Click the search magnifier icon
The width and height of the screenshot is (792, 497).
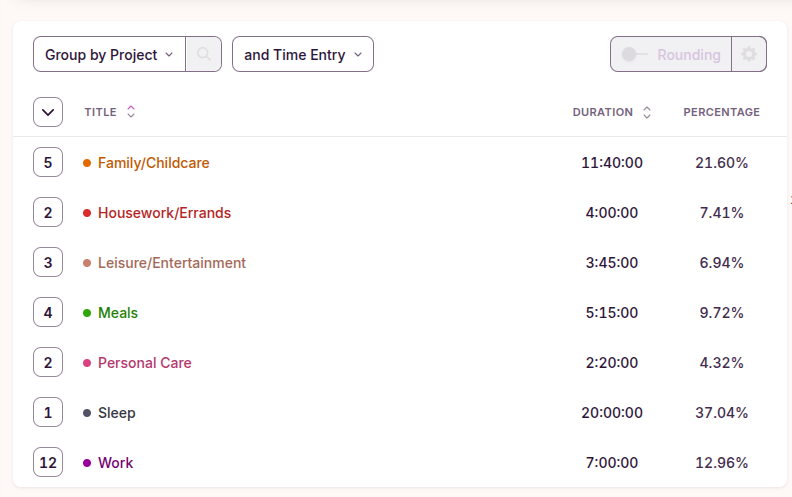pos(203,54)
